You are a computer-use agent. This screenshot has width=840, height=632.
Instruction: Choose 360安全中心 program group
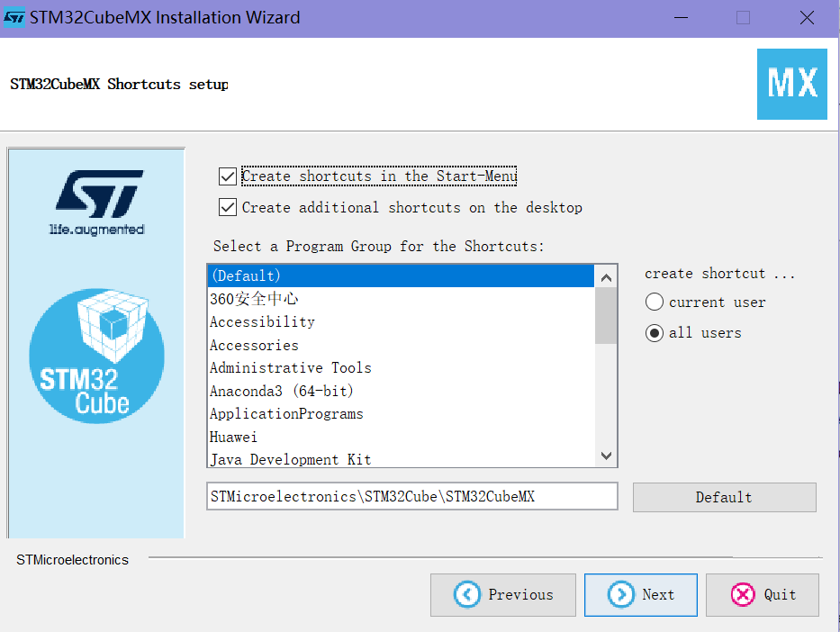[401, 299]
